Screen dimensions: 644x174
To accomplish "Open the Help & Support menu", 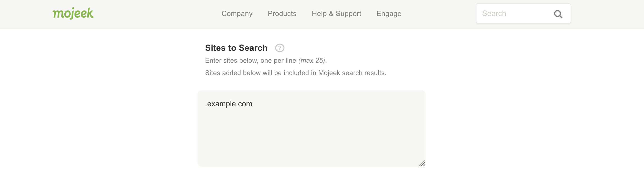I will click(336, 14).
